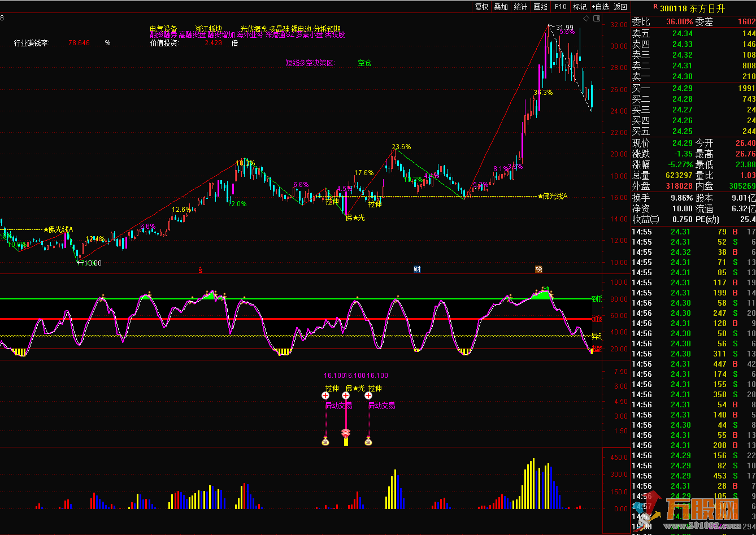Select the 卖三 ask row at 24.32

pos(693,55)
